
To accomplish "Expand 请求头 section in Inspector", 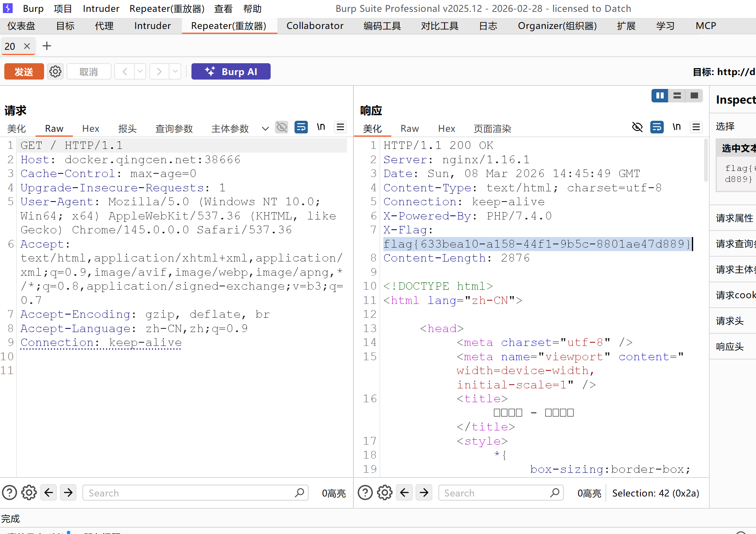I will coord(734,321).
